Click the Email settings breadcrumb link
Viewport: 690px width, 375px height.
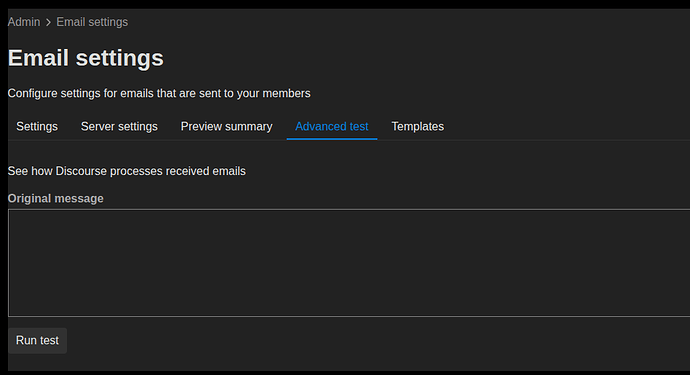pyautogui.click(x=92, y=22)
